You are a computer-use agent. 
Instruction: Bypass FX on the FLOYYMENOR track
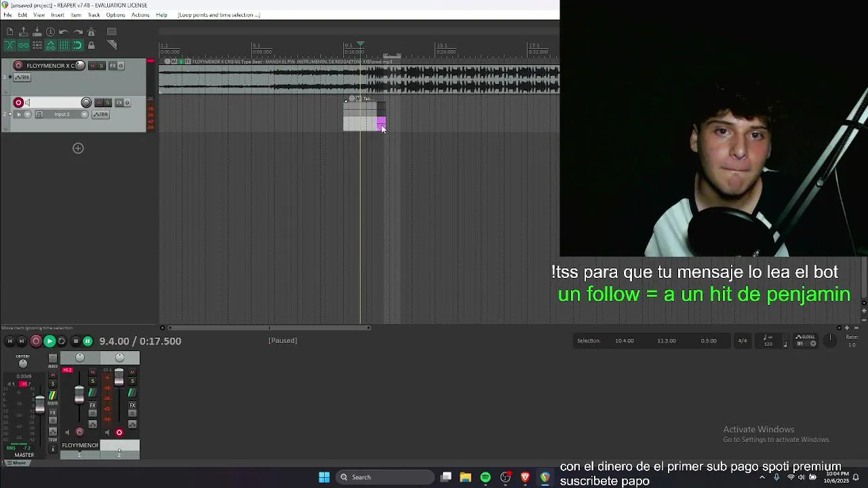[x=121, y=66]
